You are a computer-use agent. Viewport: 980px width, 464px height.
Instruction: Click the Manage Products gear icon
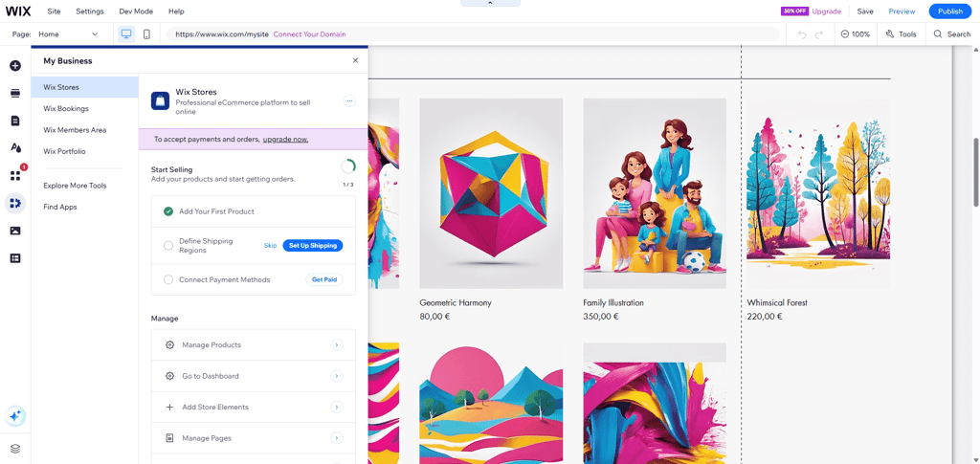[169, 344]
